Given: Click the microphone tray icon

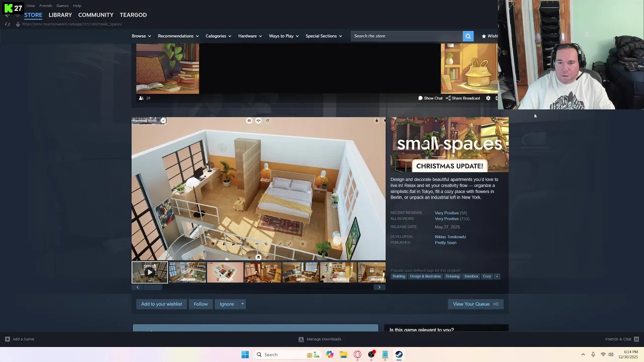Looking at the screenshot, I should (x=593, y=354).
